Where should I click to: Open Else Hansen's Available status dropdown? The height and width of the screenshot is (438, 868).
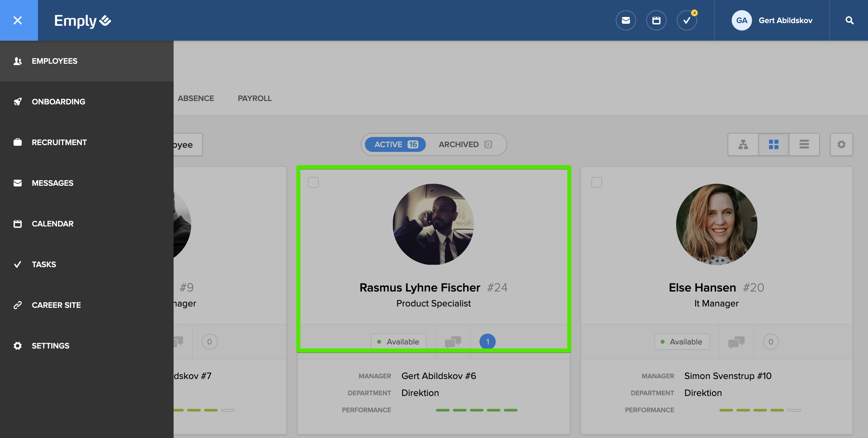(x=682, y=342)
